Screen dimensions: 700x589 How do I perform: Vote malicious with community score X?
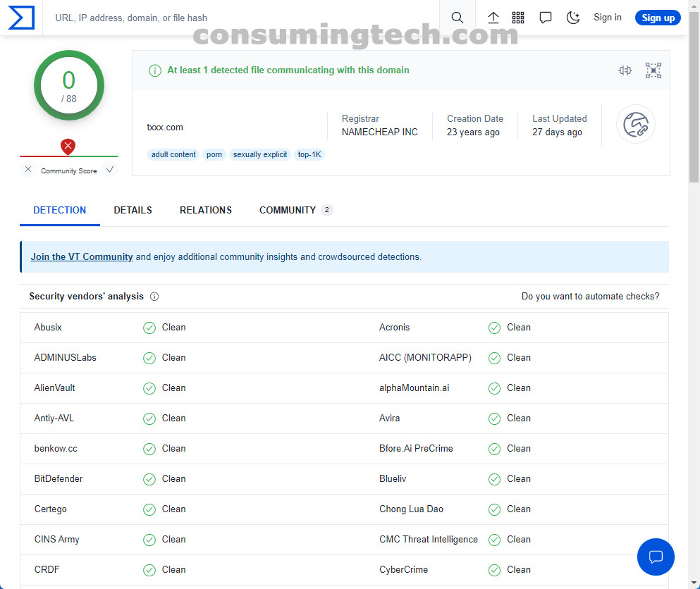pos(28,170)
